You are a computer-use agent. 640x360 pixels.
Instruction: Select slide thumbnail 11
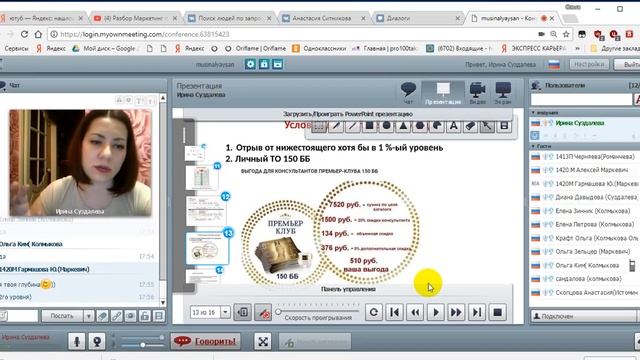click(202, 178)
